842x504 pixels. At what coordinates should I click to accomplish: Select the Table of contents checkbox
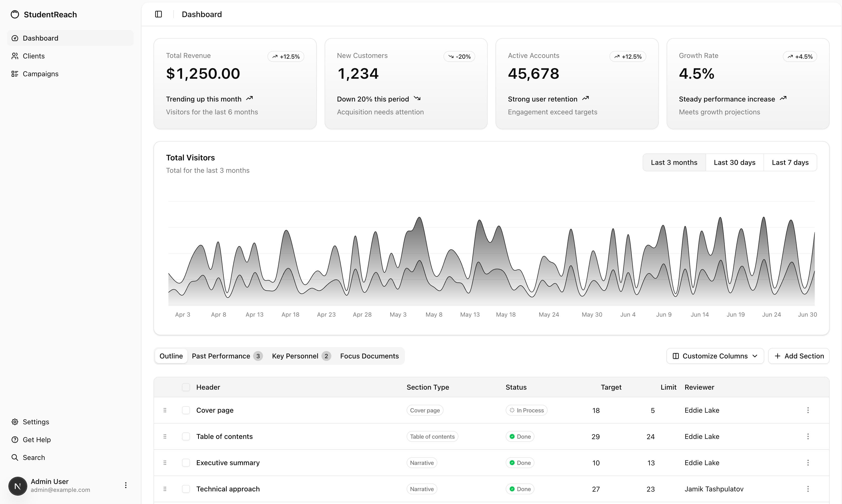186,436
